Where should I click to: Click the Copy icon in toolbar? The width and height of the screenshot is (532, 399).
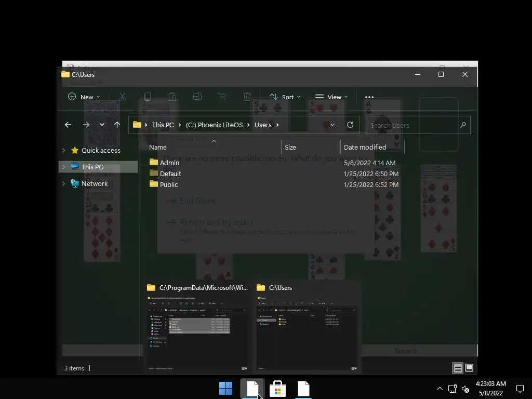click(x=147, y=97)
